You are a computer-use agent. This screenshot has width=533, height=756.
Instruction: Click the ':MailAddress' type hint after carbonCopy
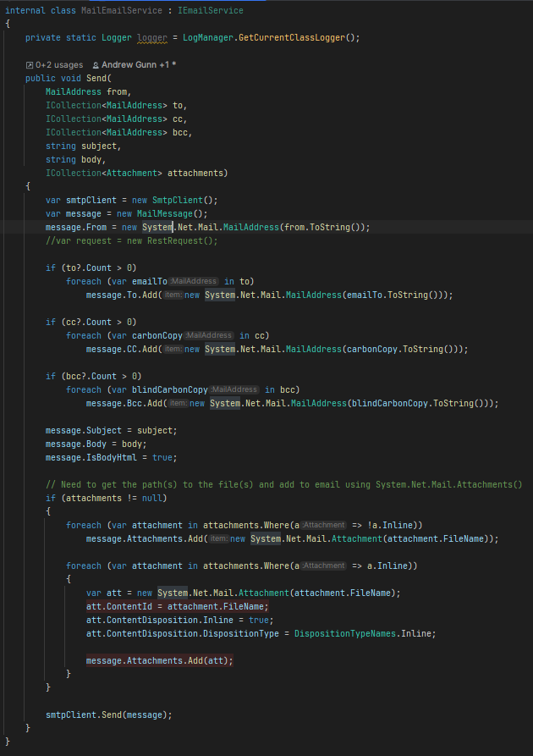pyautogui.click(x=208, y=335)
